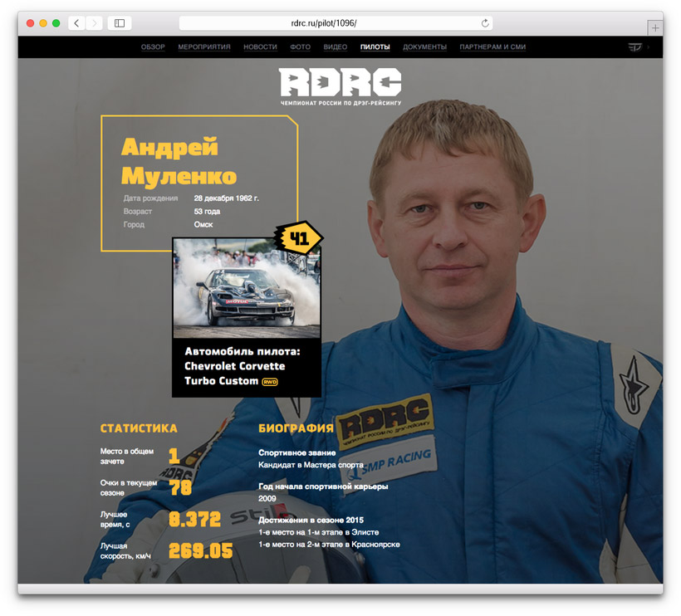Select the ФОТО navigation item
681x616 pixels.
point(300,47)
